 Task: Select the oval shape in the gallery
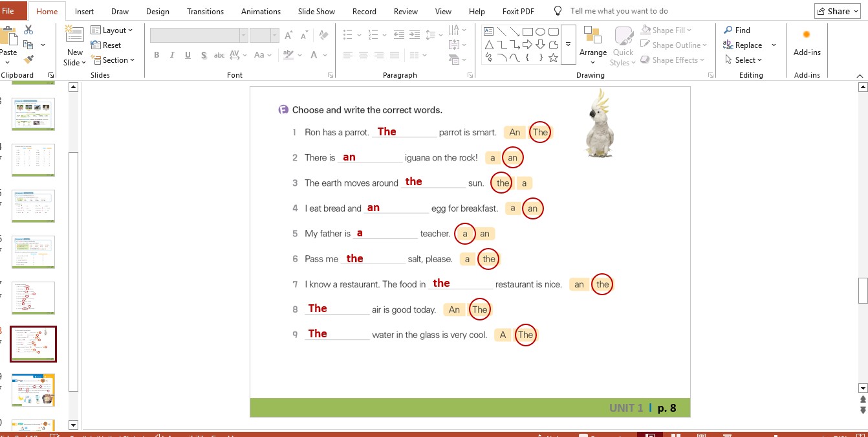(x=540, y=32)
